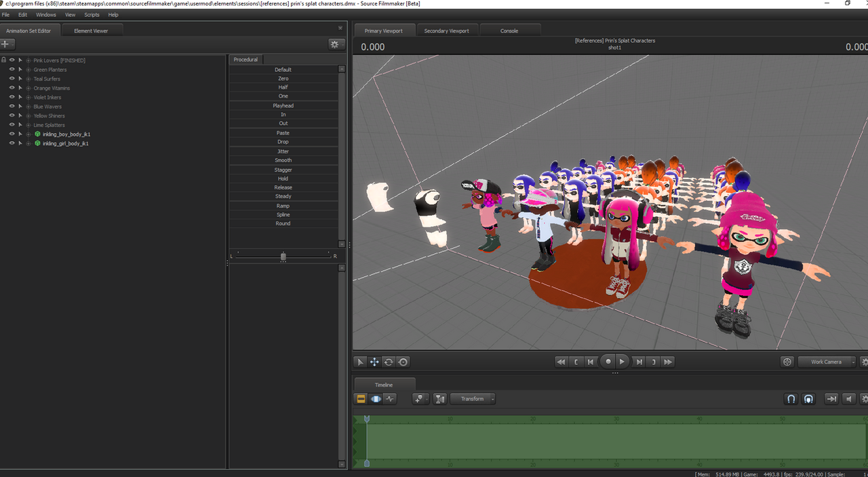This screenshot has height=477, width=868.
Task: Open the Console tab
Action: 509,31
